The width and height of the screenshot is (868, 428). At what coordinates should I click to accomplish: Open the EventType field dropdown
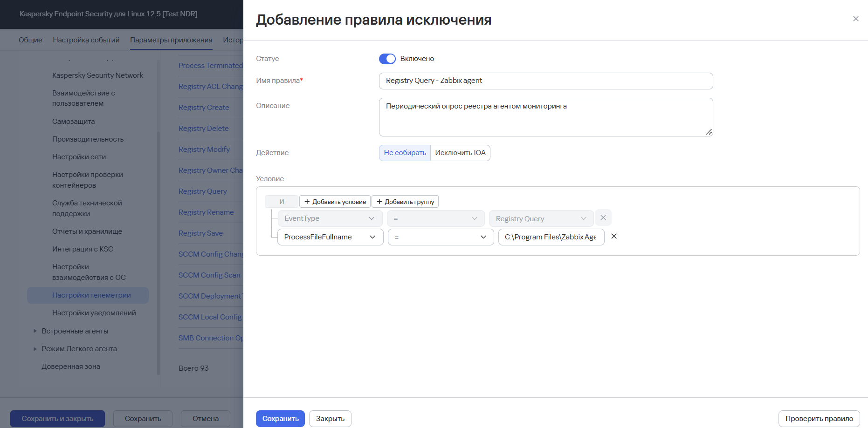[330, 218]
